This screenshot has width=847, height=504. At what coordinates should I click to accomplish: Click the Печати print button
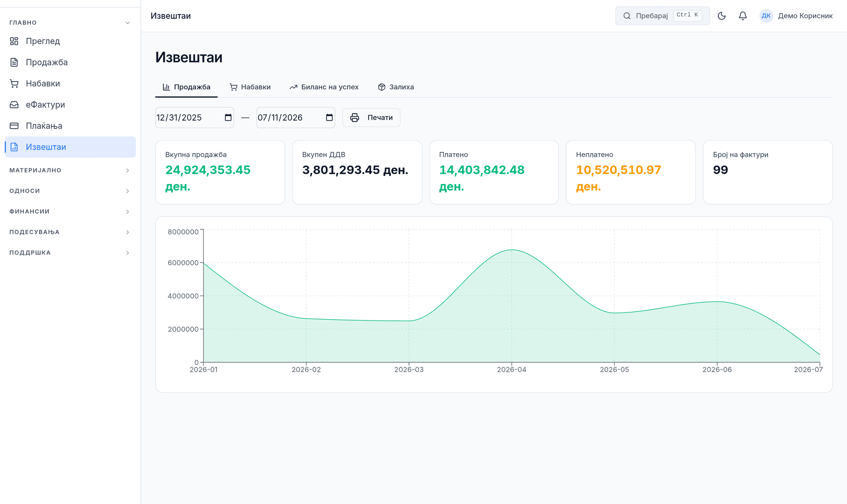[371, 117]
